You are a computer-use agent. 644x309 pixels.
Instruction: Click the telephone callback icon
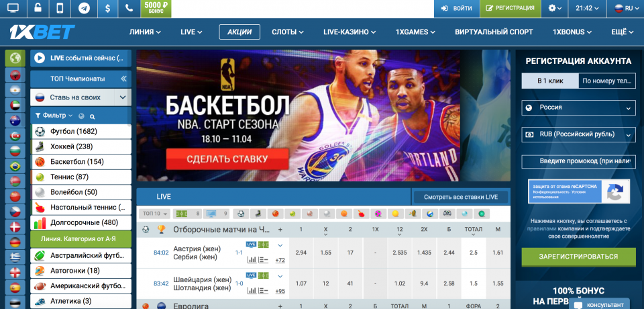(x=129, y=9)
